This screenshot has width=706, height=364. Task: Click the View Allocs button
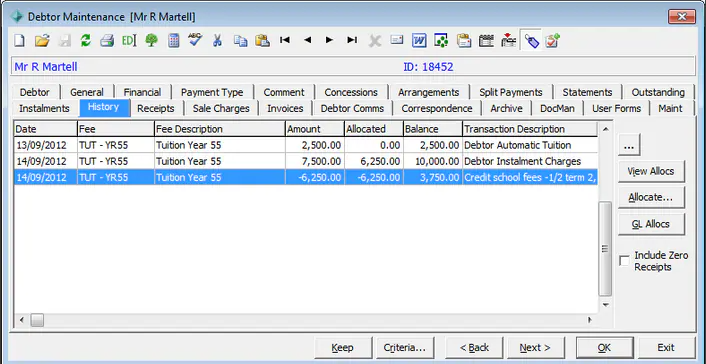pyautogui.click(x=651, y=171)
